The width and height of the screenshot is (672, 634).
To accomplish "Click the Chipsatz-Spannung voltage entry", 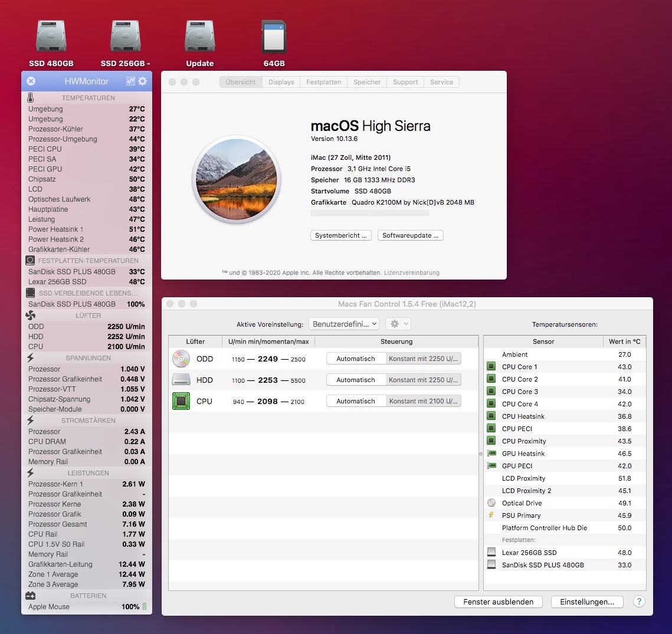I will click(x=87, y=399).
